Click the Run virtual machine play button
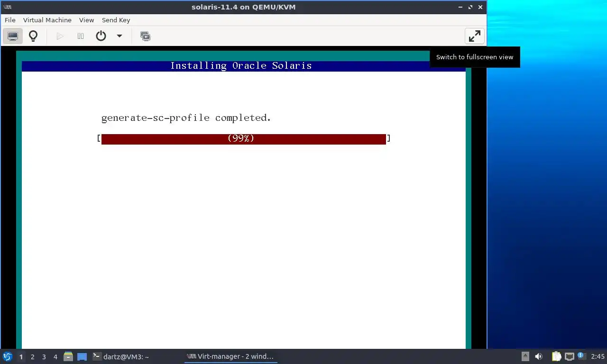 pos(60,36)
